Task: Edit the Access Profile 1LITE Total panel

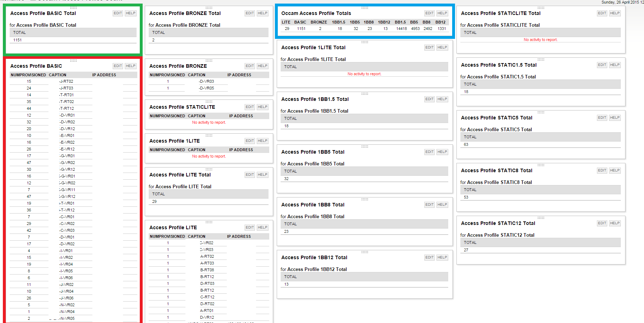Action: tap(430, 47)
